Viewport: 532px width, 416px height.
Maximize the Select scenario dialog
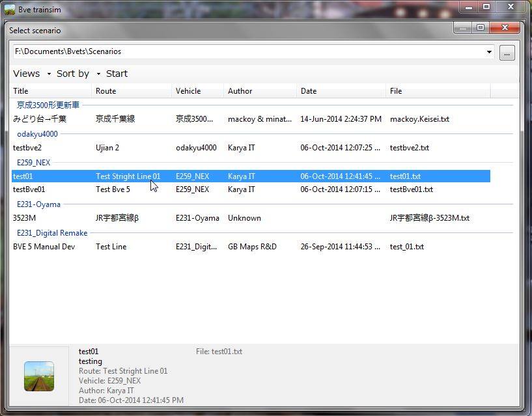point(481,27)
